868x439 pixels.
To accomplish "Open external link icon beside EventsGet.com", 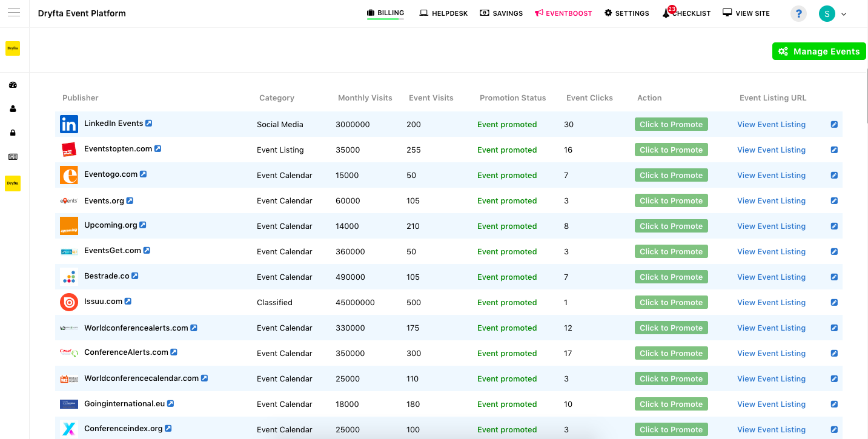I will pyautogui.click(x=147, y=250).
